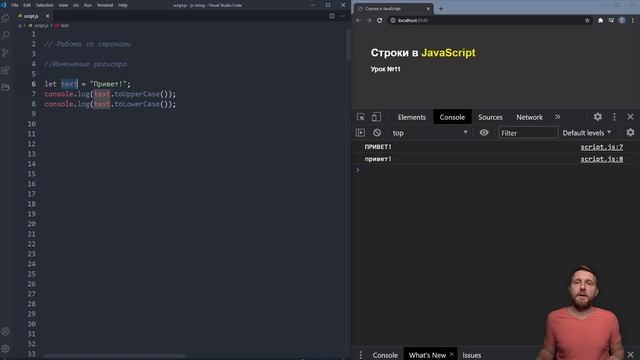Screen dimensions: 640x360
Task: Toggle the console sidebar
Action: click(360, 133)
